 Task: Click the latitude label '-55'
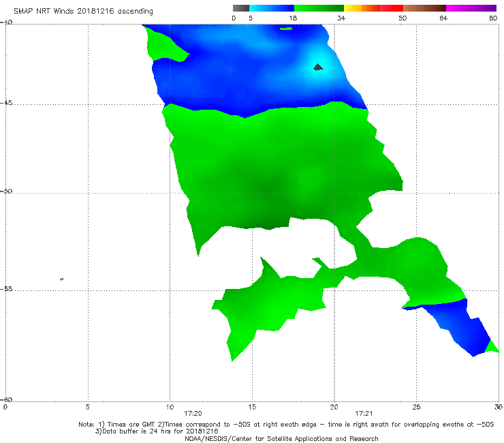[x=6, y=288]
